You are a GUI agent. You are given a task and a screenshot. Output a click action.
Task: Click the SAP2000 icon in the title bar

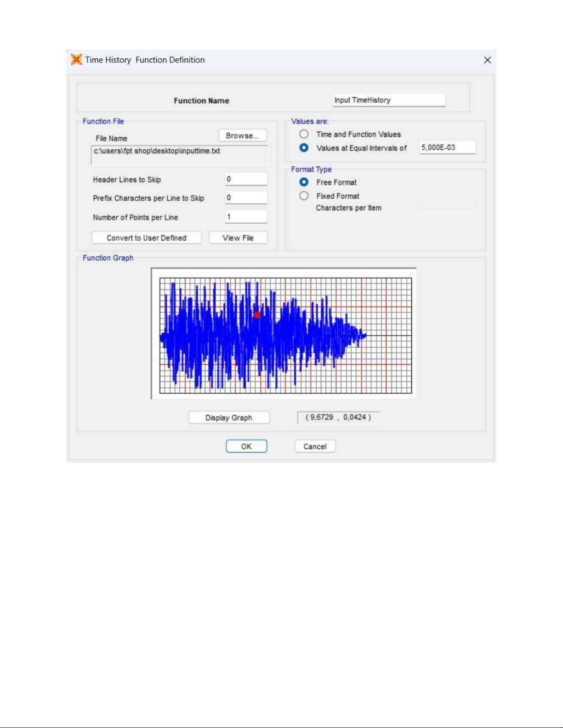[x=76, y=60]
